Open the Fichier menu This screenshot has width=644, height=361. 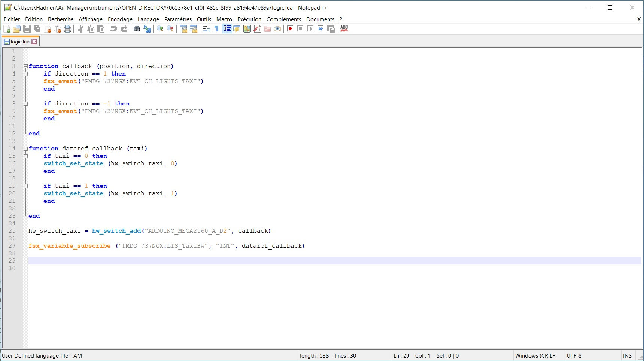[12, 19]
